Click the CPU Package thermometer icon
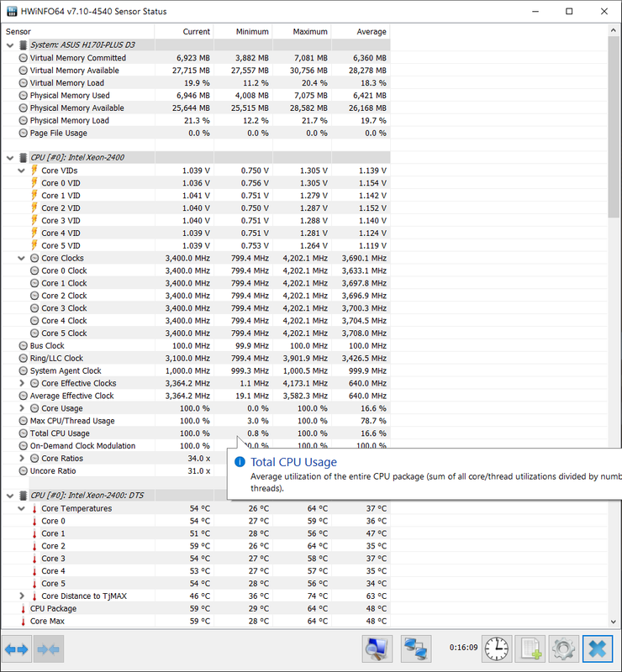The height and width of the screenshot is (672, 622). point(24,608)
